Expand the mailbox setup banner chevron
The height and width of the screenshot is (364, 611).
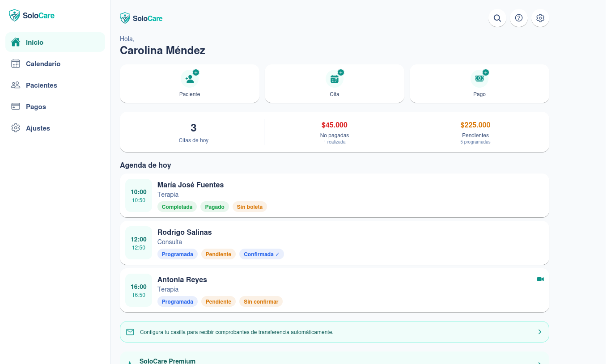(540, 332)
